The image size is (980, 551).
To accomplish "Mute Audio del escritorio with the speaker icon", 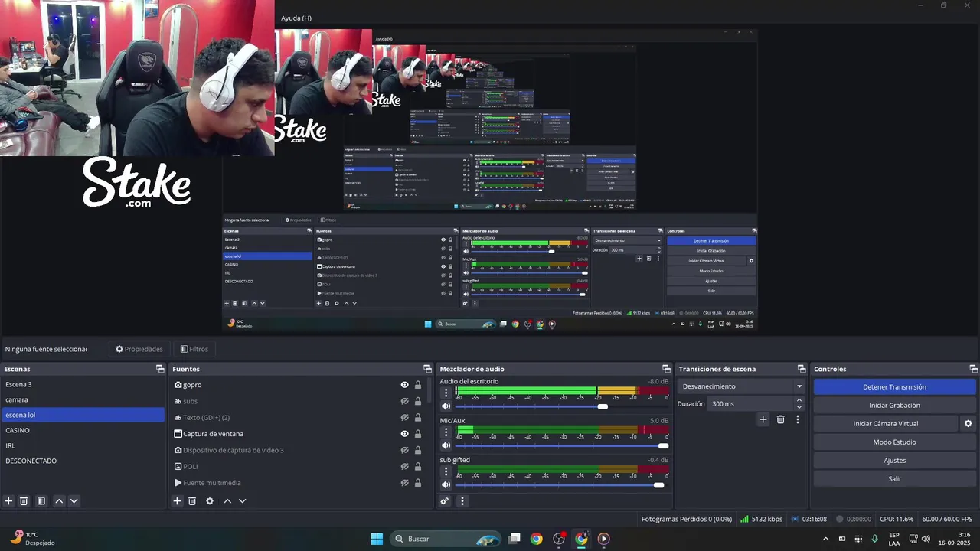I will [x=446, y=406].
